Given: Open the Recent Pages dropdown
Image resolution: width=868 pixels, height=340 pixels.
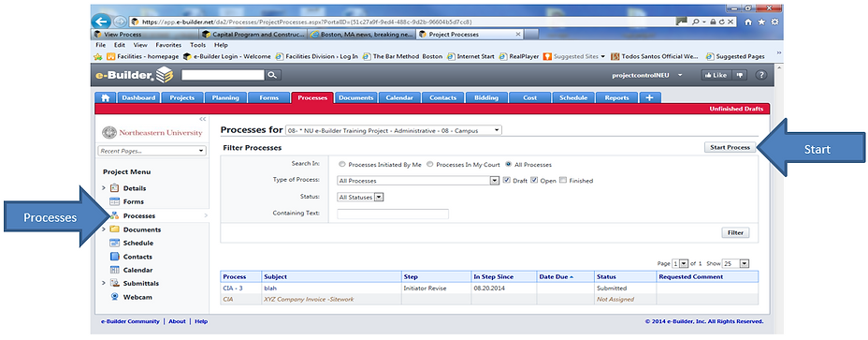Looking at the screenshot, I should (x=152, y=151).
